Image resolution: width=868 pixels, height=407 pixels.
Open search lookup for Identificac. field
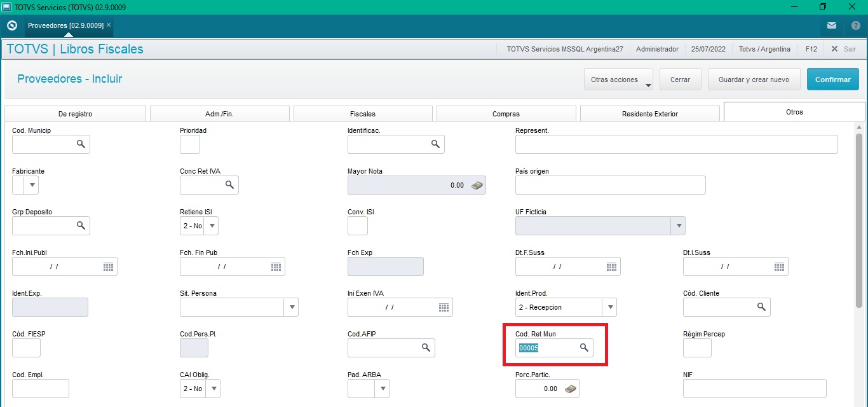(x=435, y=144)
